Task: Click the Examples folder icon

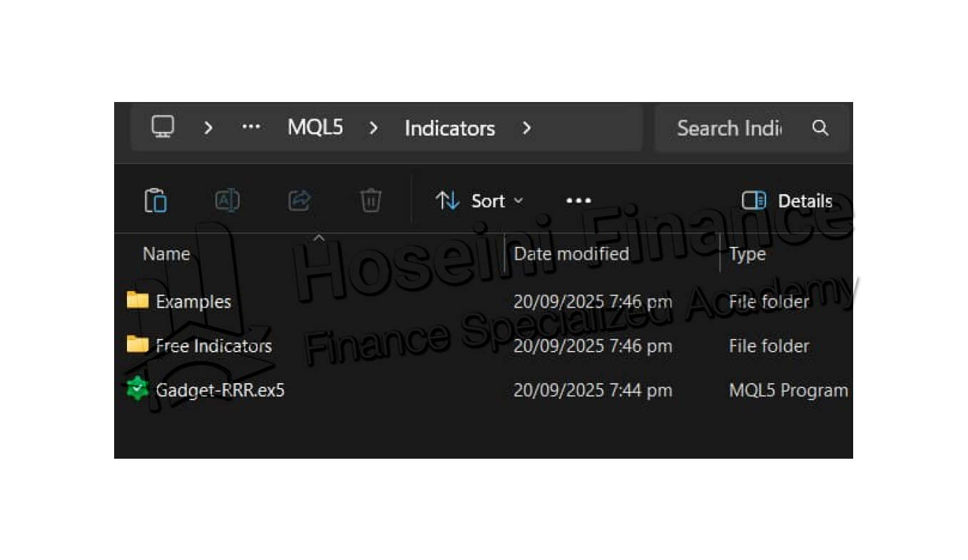Action: (x=137, y=300)
